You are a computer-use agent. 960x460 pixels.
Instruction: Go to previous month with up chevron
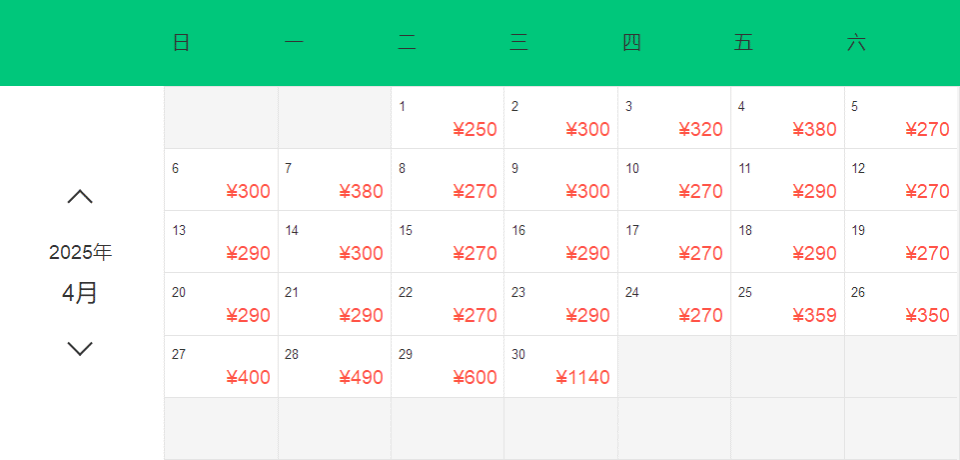[80, 197]
